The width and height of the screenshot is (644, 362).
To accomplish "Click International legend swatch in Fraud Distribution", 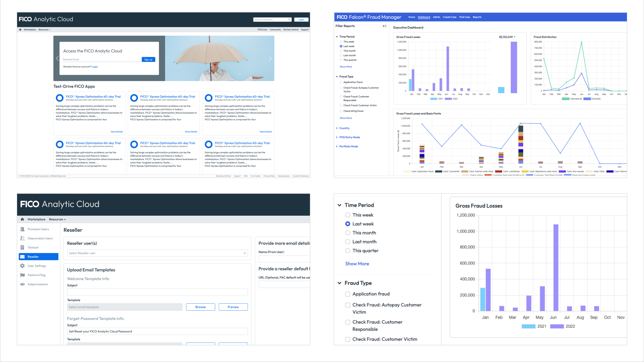I will 566,99.
